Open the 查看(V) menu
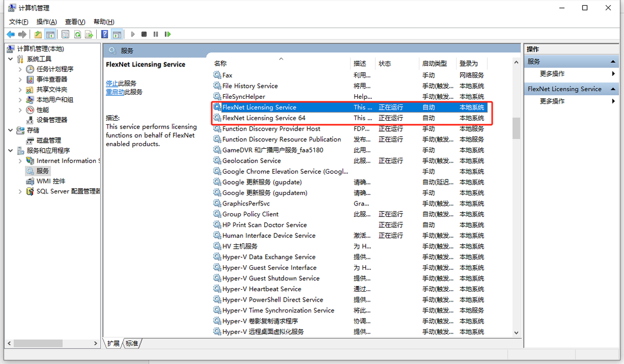Screen dimensions: 624x364 [75, 22]
